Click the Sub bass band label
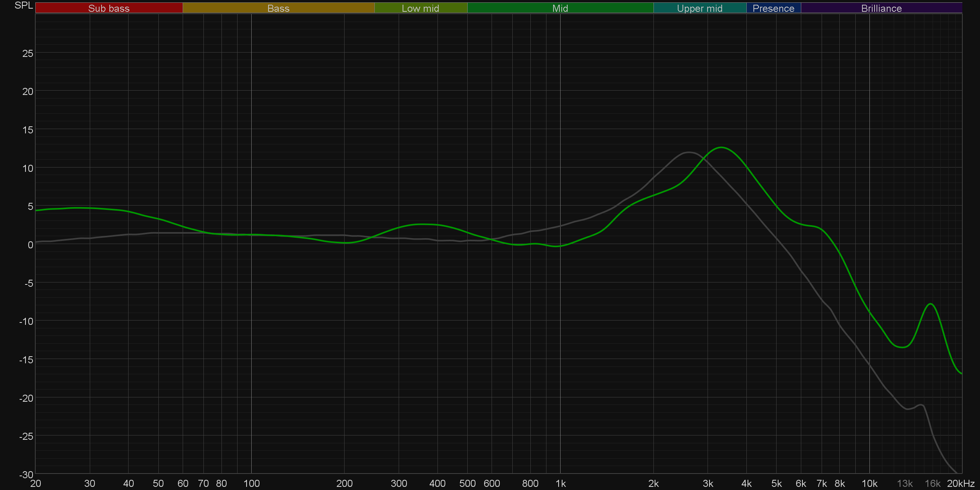Viewport: 980px width, 490px height. pyautogui.click(x=109, y=8)
